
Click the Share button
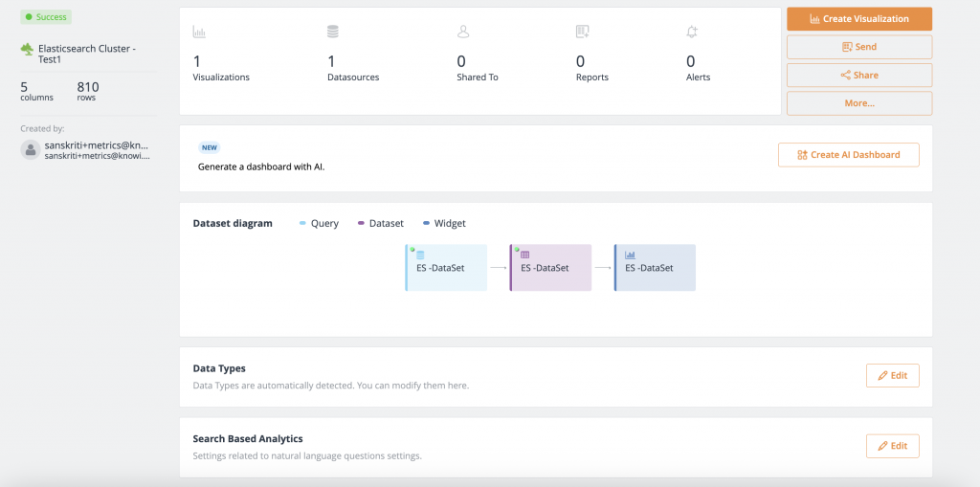coord(859,75)
